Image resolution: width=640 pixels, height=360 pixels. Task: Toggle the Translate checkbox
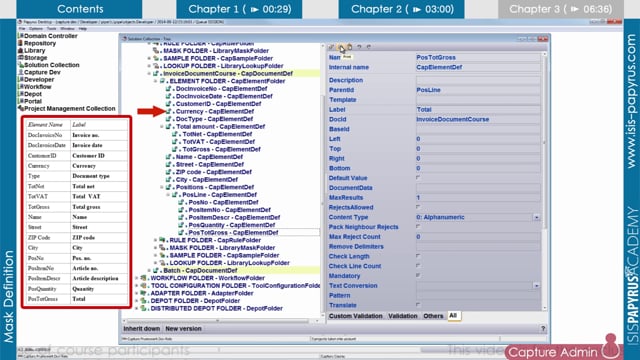(418, 305)
